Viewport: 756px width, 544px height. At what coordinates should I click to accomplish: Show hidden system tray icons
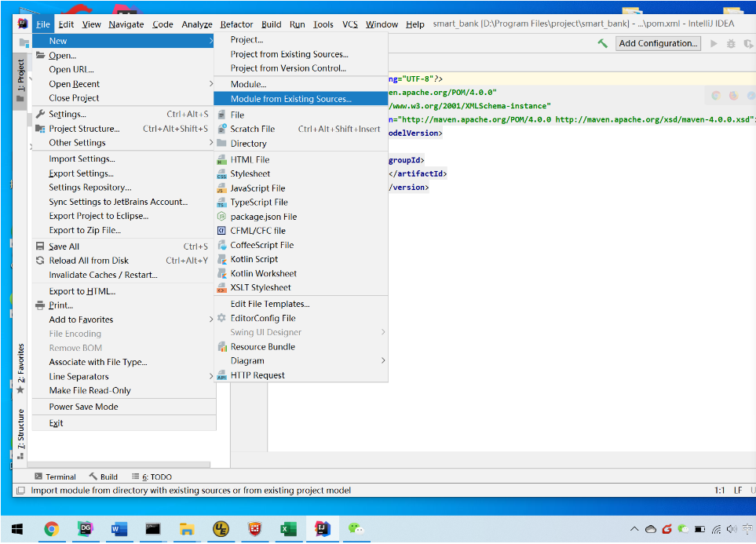tap(634, 529)
